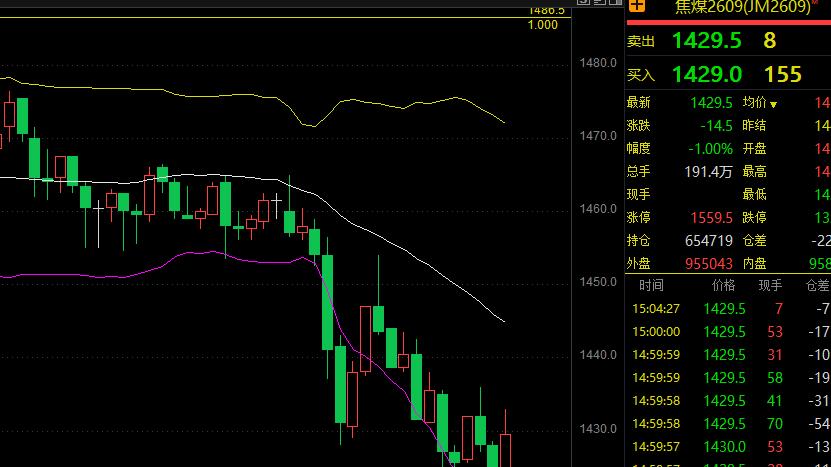
Task: Click the 涨停 limit-up price 1559.5
Action: coord(711,218)
